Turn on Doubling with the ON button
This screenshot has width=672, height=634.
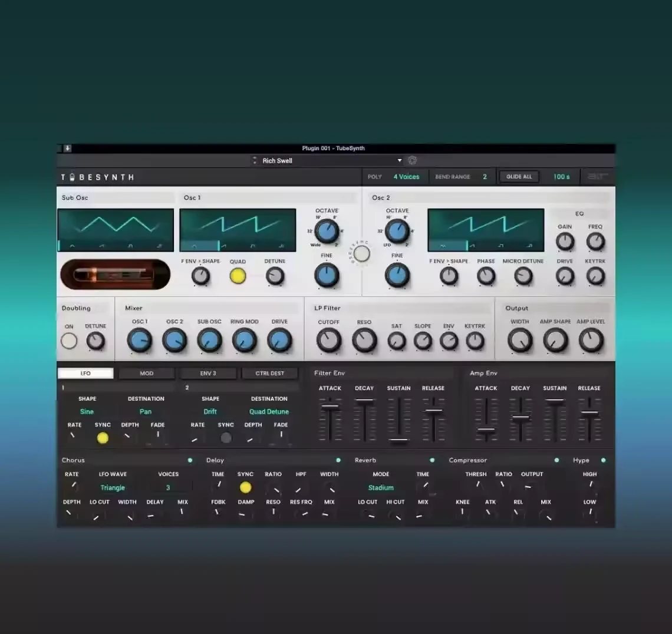click(68, 341)
